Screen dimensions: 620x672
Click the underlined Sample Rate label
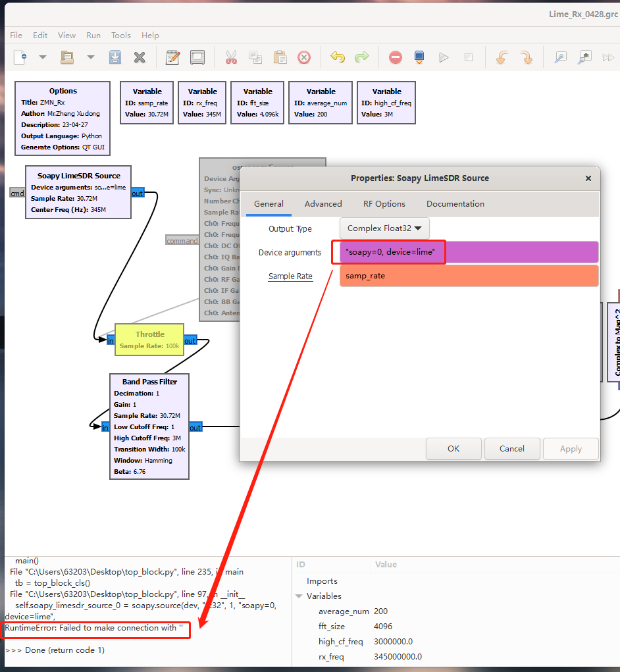point(290,276)
